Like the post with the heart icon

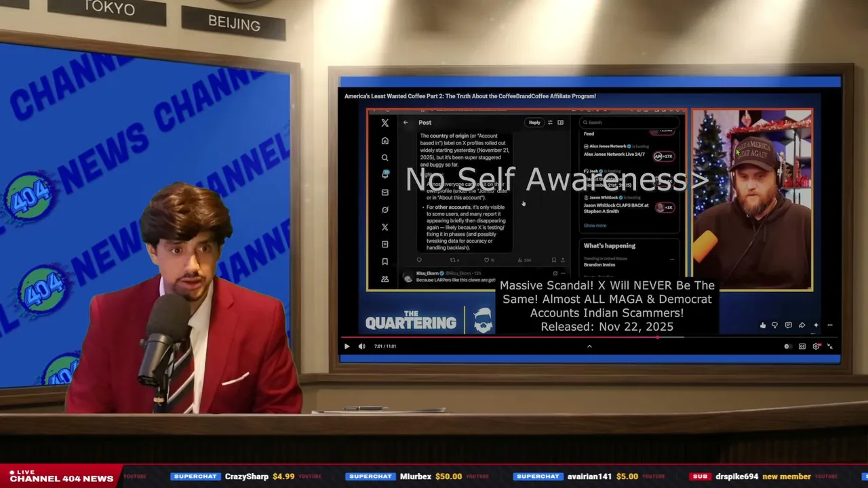tap(486, 260)
